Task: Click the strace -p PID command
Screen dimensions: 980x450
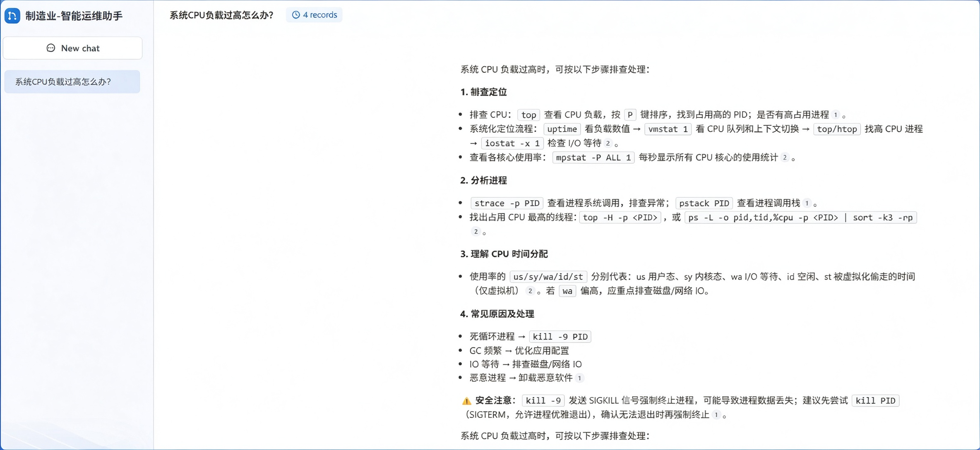Action: [507, 203]
